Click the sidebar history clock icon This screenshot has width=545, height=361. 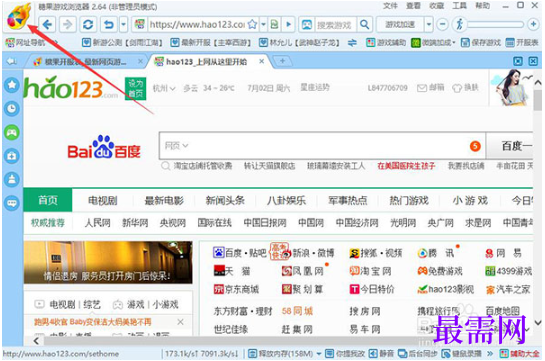pyautogui.click(x=12, y=108)
